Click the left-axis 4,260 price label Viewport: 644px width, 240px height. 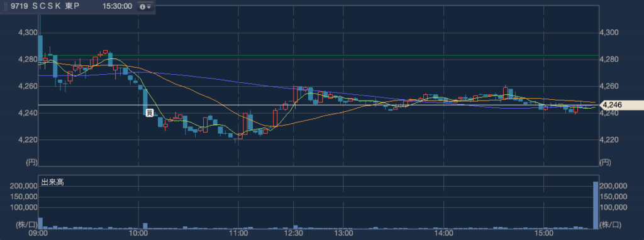(x=28, y=86)
